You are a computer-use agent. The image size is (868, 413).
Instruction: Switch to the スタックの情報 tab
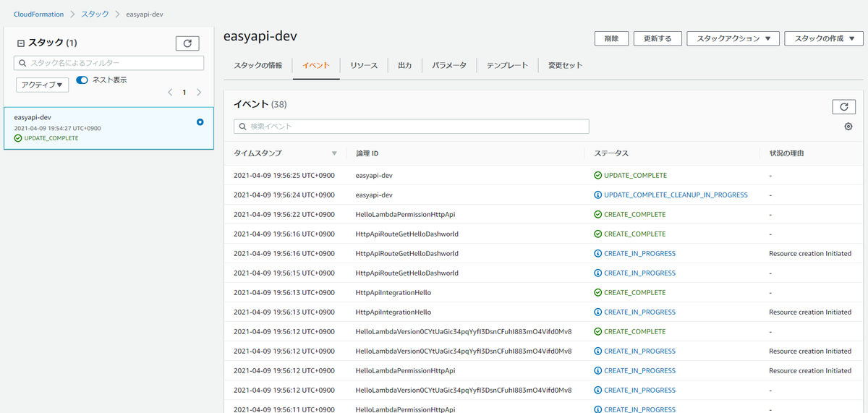258,65
